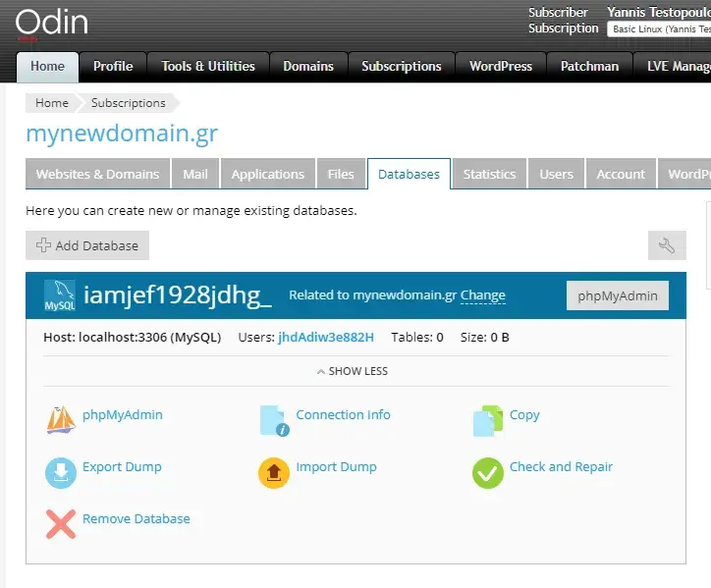Switch to the Users tab
This screenshot has height=588, width=711.
coord(557,174)
